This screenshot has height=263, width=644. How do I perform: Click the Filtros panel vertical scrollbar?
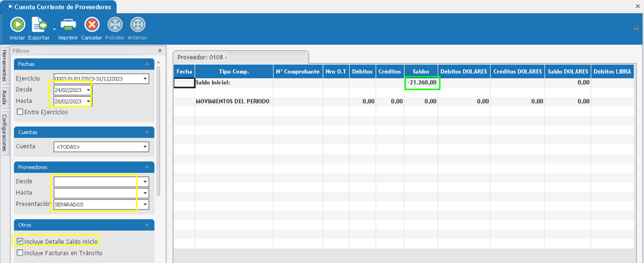[159, 131]
